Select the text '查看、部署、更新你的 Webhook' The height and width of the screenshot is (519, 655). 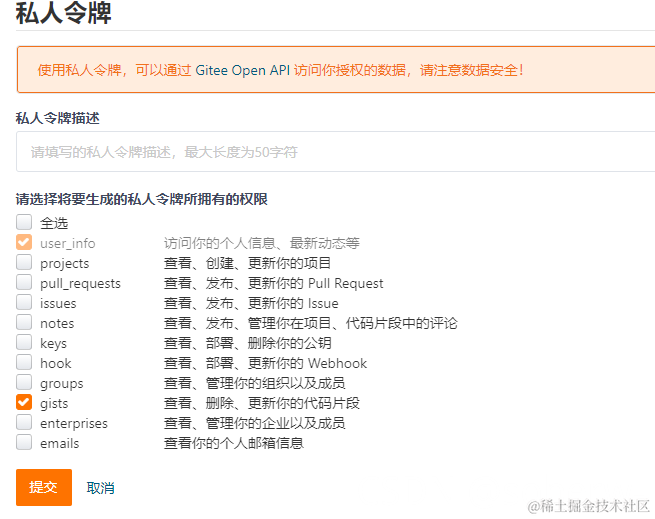click(x=265, y=364)
